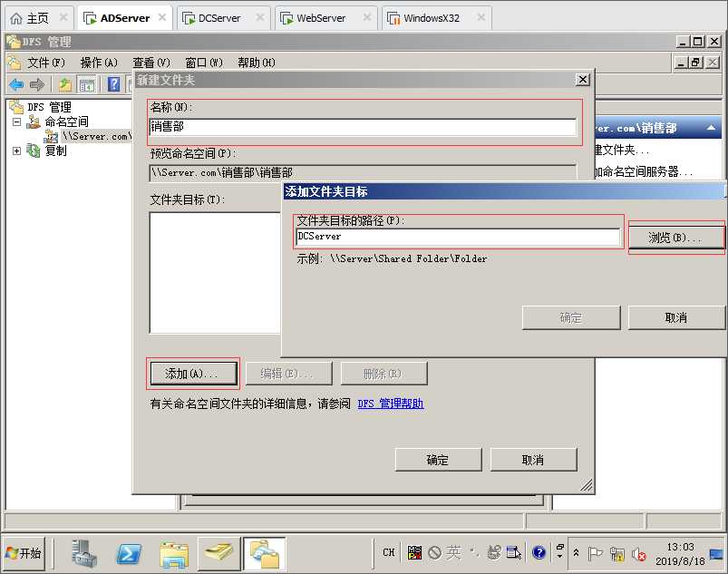Open the scanner-style yellow taskbar app
728x574 pixels.
219,553
